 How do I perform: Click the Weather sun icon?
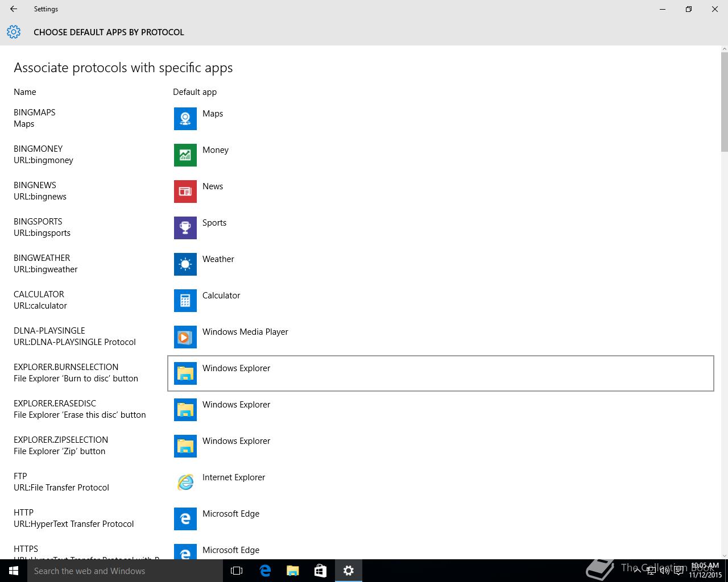pyautogui.click(x=185, y=264)
